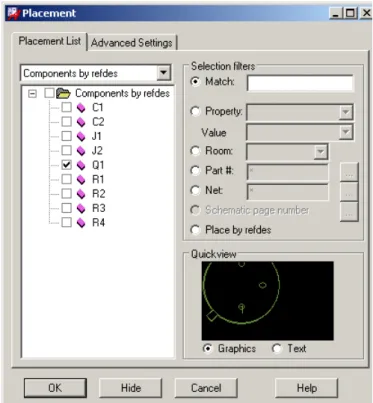This screenshot has width=373, height=403.
Task: Click the purple component icon for C1
Action: point(81,108)
